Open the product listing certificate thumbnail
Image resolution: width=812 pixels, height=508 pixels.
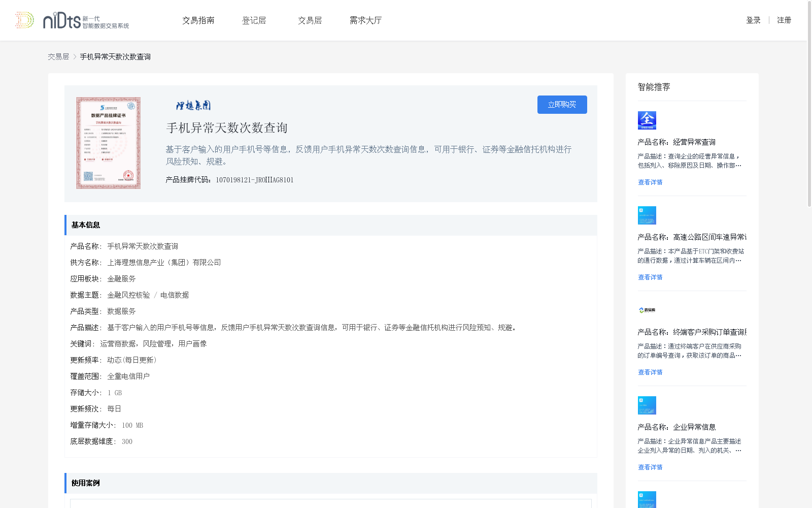[x=109, y=143]
